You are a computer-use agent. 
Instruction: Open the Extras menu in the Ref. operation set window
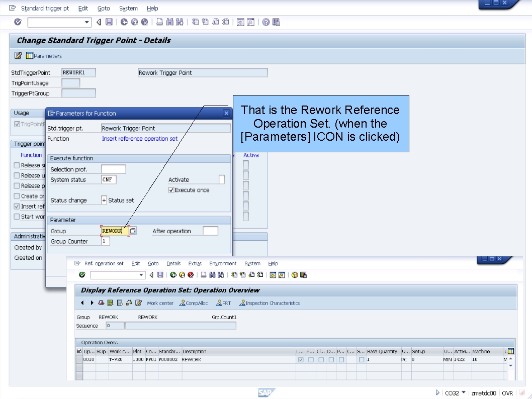coord(195,263)
